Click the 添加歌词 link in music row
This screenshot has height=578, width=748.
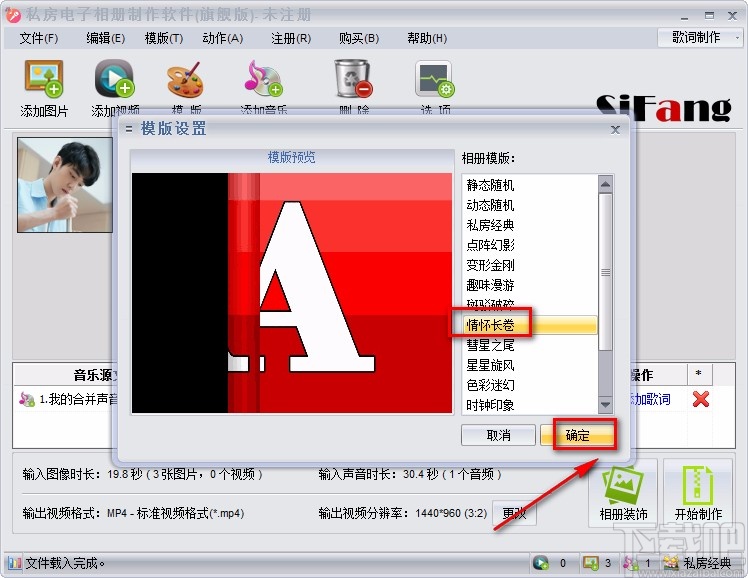650,399
